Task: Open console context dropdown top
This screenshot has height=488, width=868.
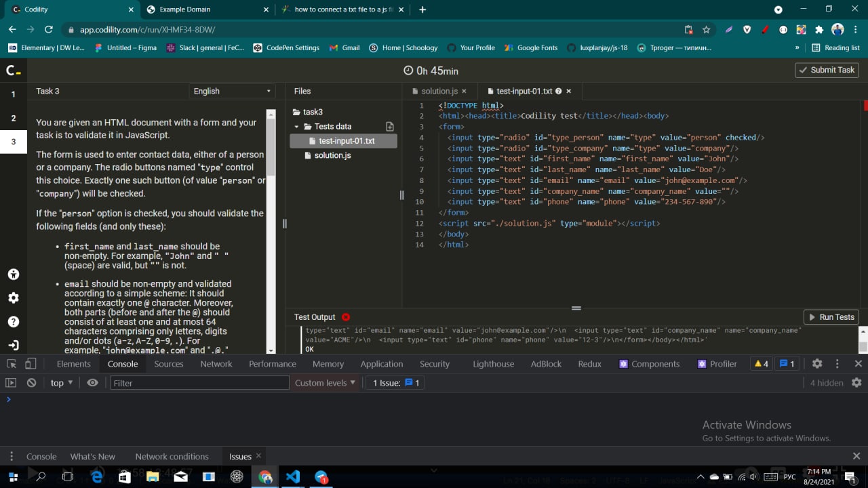Action: [x=62, y=383]
